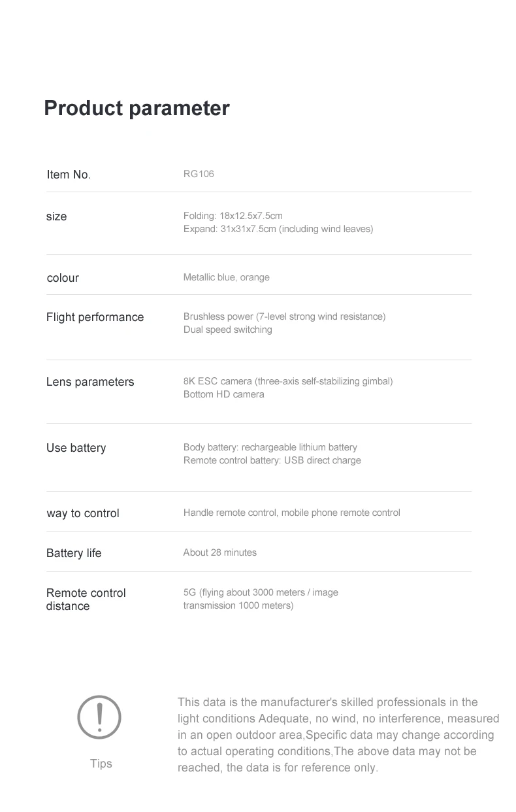Select the way to control label
Image resolution: width=516 pixels, height=812 pixels.
pyautogui.click(x=83, y=513)
